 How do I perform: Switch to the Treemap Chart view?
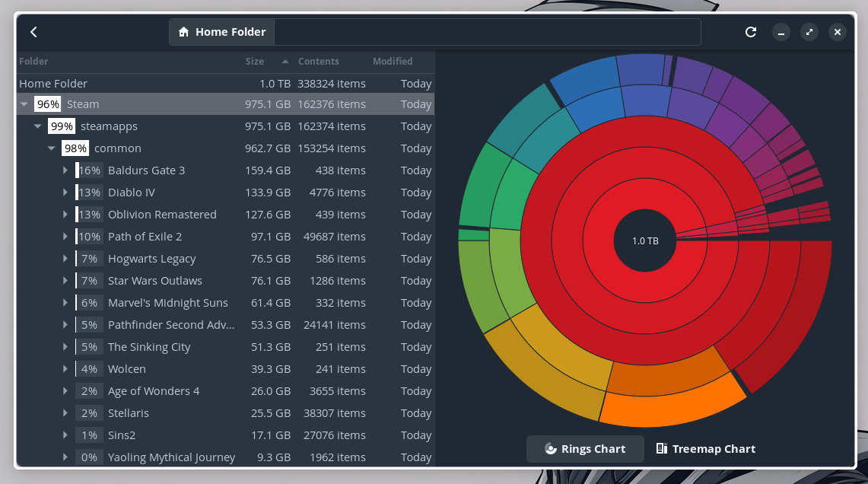[x=706, y=448]
